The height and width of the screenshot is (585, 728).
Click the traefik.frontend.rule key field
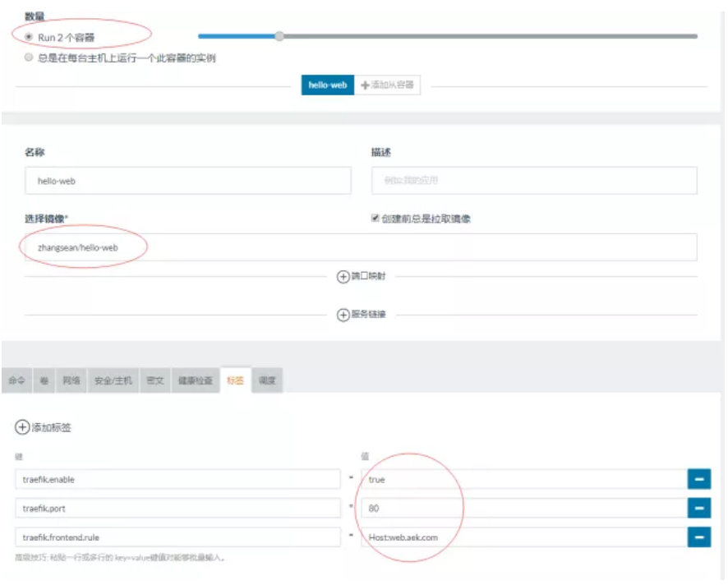tap(177, 537)
